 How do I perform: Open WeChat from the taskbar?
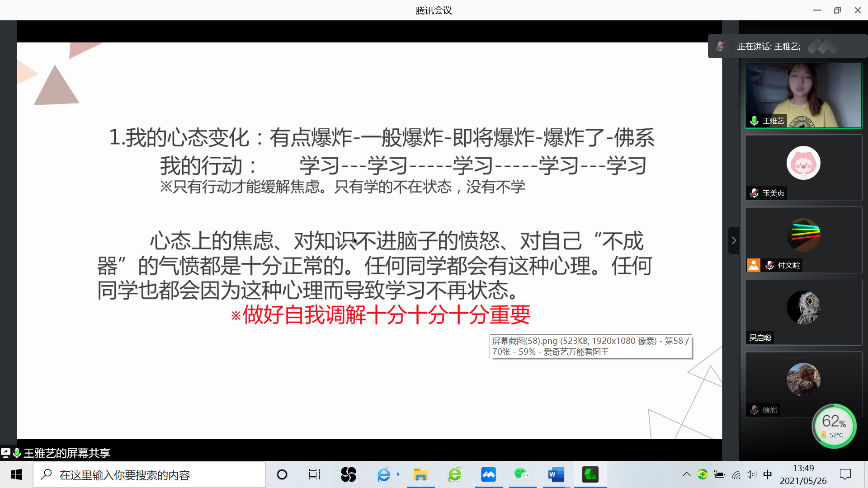tap(522, 474)
